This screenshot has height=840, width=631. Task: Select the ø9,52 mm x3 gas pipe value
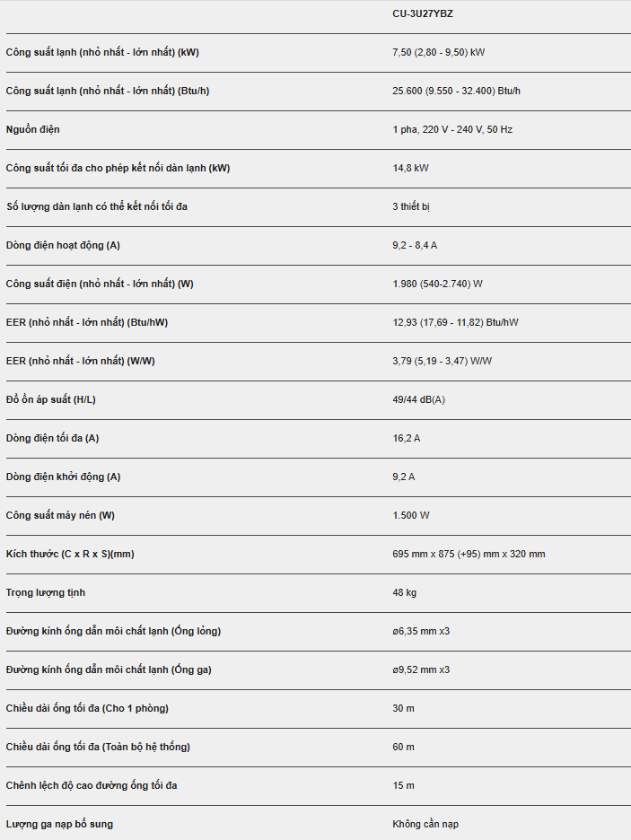(421, 669)
